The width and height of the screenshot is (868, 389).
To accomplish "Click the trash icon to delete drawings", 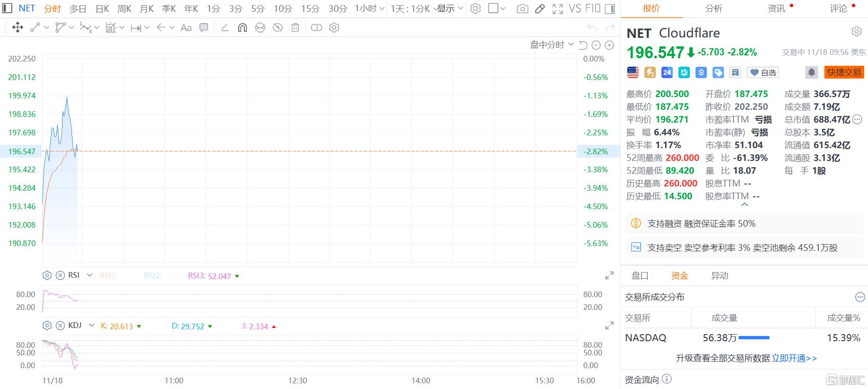I will [x=295, y=28].
